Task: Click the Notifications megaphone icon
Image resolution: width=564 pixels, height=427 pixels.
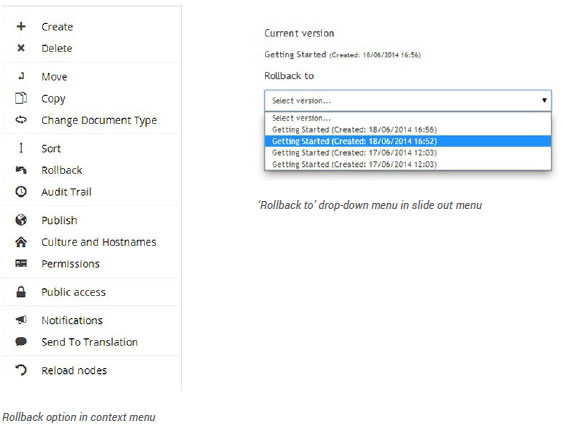Action: [x=21, y=320]
